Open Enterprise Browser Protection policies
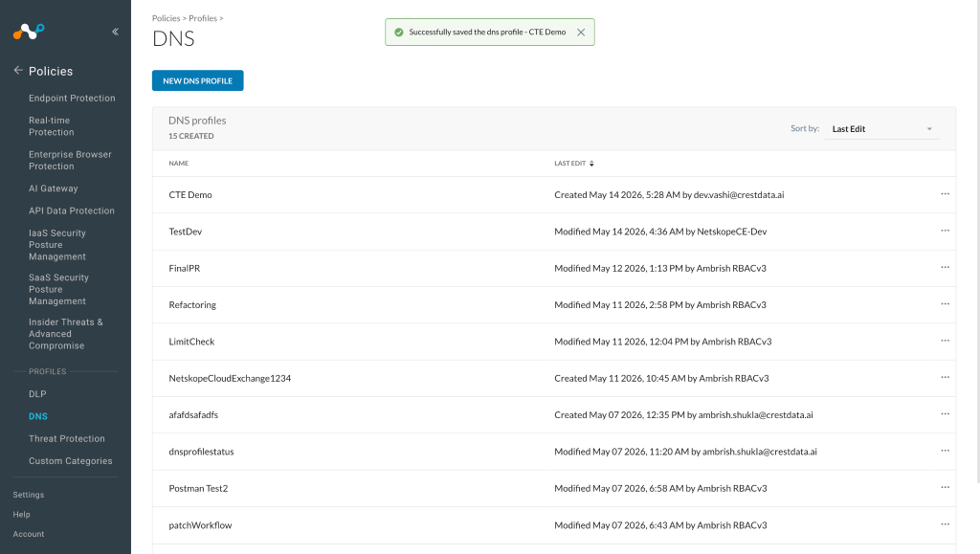Screen dimensions: 980x554 [70, 161]
